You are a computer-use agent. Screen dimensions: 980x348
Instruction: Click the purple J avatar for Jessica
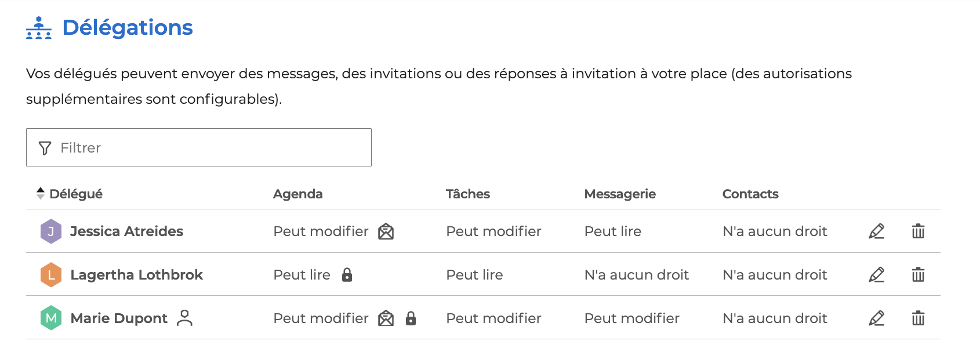pos(51,231)
